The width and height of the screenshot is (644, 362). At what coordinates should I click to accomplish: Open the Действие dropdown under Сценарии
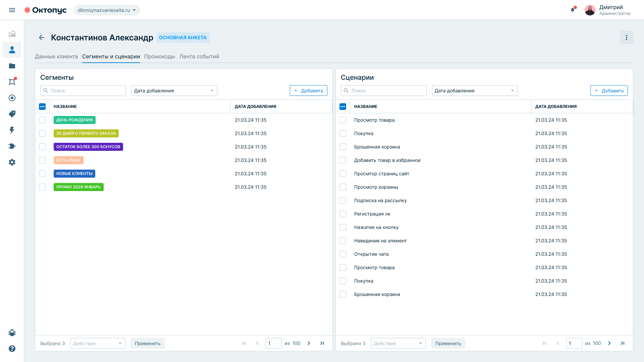click(398, 343)
